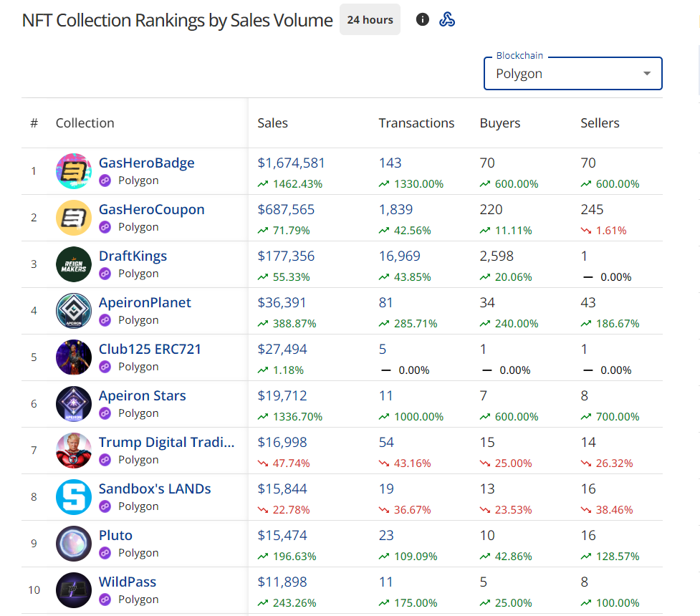Click the $15,474 sales value
Viewport: 700px width, 616px height.
282,535
